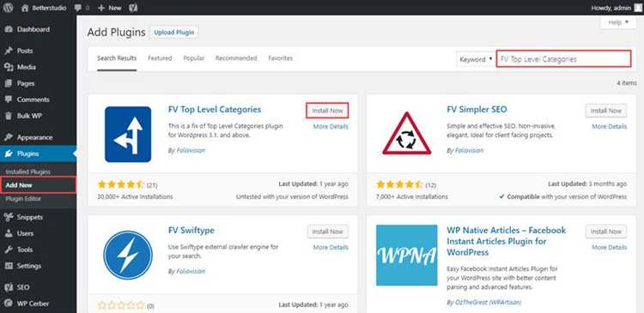Click the Yoast SEO icon in admin bar
The width and height of the screenshot is (644, 313).
click(x=133, y=8)
